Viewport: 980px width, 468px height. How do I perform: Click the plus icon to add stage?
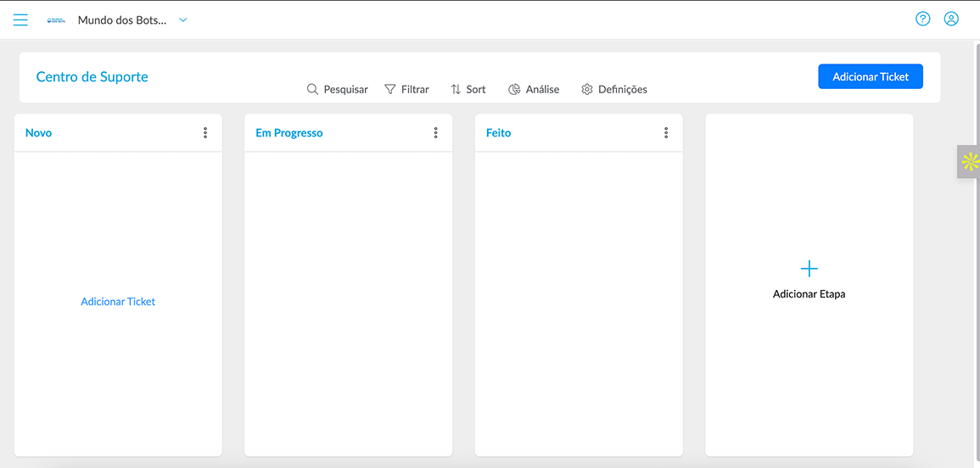809,270
